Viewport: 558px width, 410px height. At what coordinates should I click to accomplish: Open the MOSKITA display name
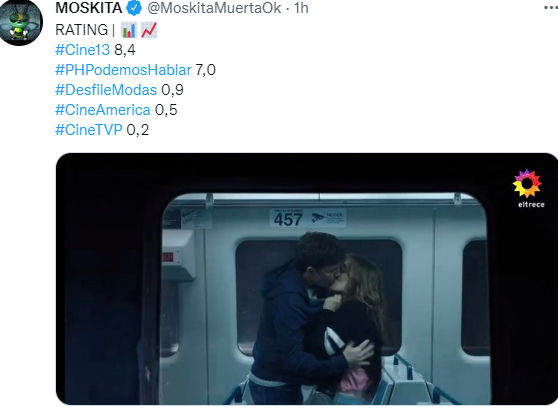click(89, 8)
